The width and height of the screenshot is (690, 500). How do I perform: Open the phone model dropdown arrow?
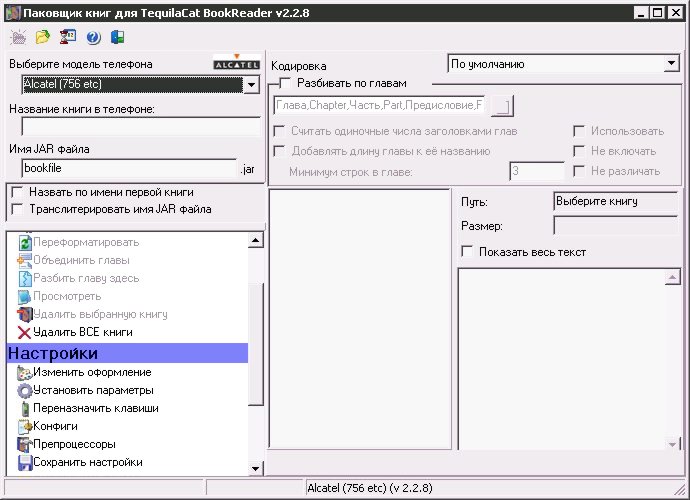[x=251, y=85]
